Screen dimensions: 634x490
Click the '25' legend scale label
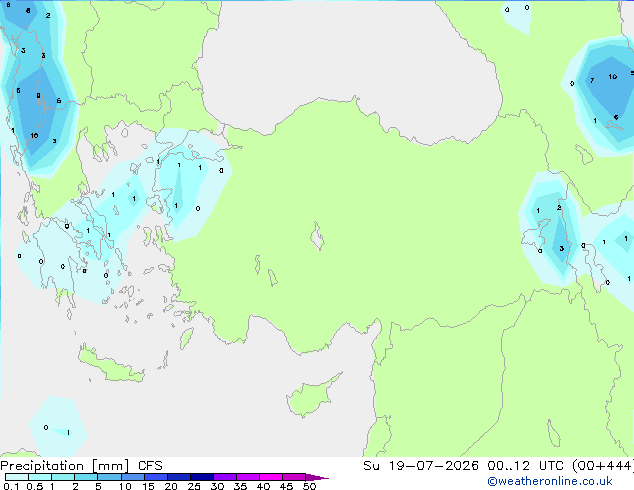pos(194,486)
